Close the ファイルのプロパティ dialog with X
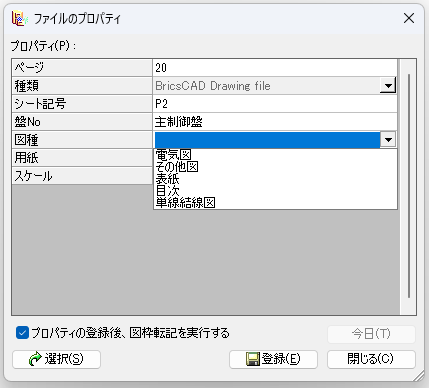The height and width of the screenshot is (388, 429). pyautogui.click(x=409, y=18)
